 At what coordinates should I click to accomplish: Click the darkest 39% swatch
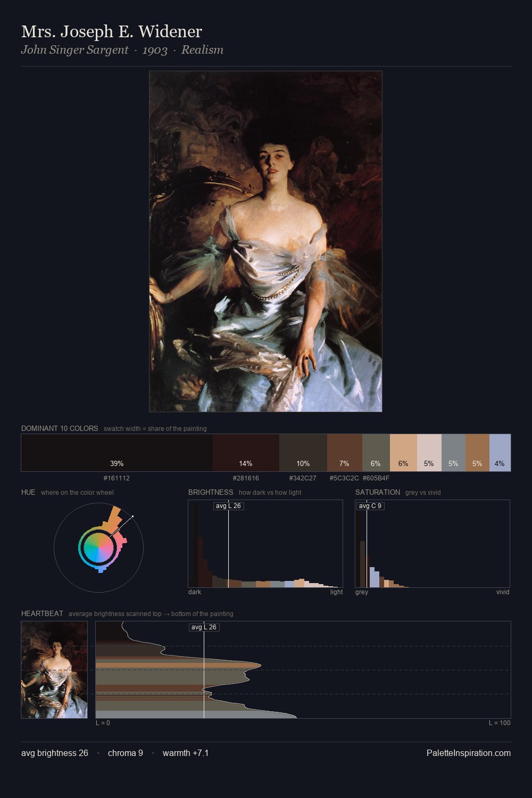117,453
